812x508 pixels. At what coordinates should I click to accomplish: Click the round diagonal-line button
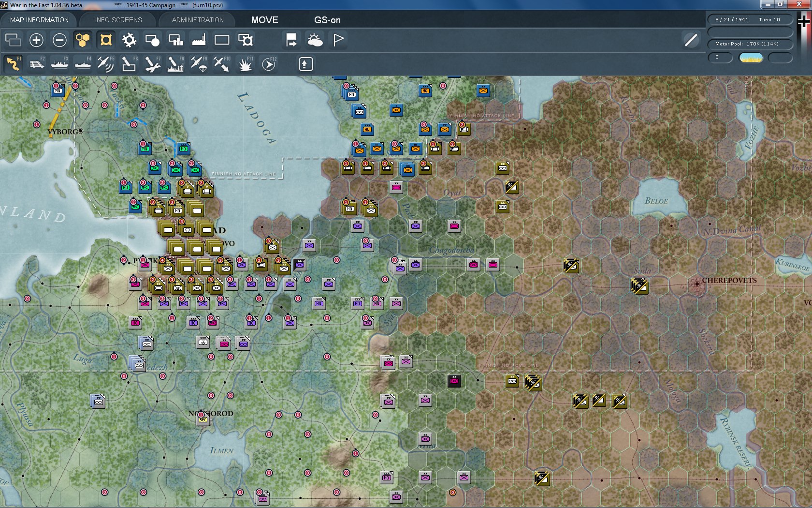click(x=691, y=40)
